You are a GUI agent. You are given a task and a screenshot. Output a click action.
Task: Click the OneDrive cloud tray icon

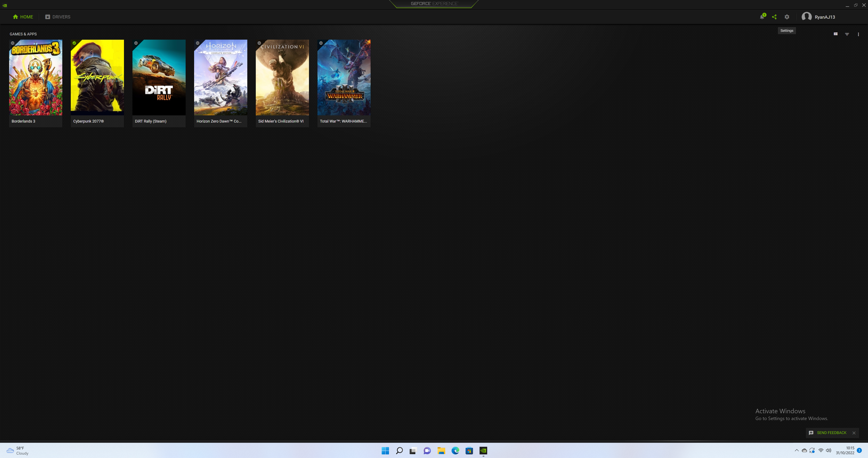point(804,450)
